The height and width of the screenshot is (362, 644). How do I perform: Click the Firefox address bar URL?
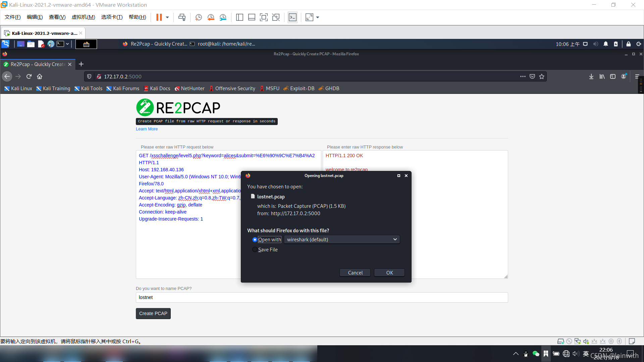pyautogui.click(x=122, y=77)
